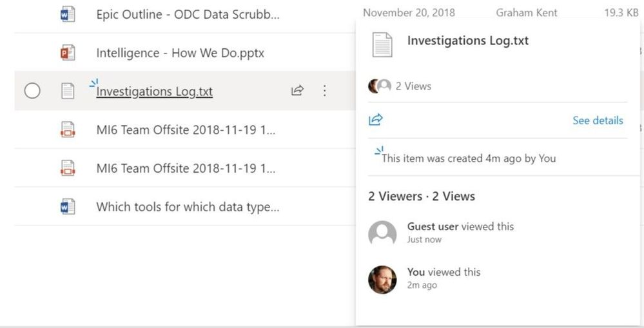The width and height of the screenshot is (644, 328).
Task: Open Which tools for which data type... document
Action: (x=188, y=207)
